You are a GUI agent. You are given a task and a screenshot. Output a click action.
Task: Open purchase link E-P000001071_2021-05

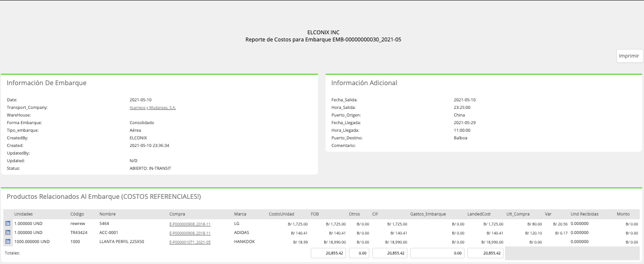tap(190, 242)
